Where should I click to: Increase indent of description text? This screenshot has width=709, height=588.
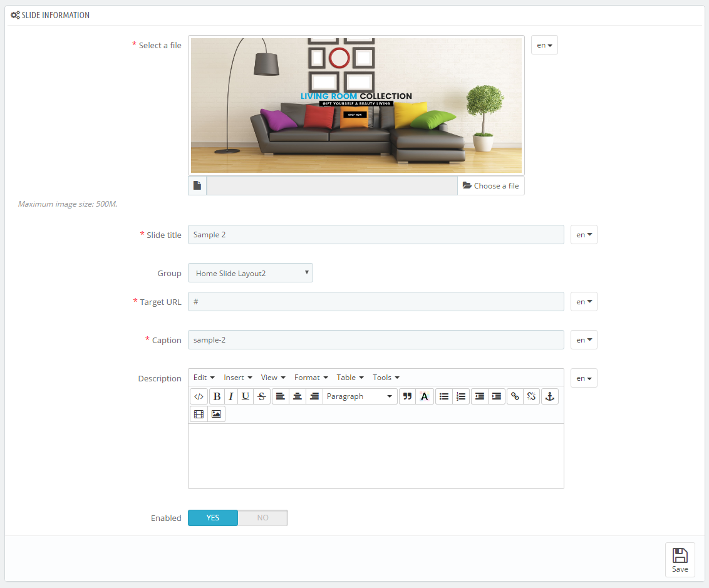pos(497,396)
